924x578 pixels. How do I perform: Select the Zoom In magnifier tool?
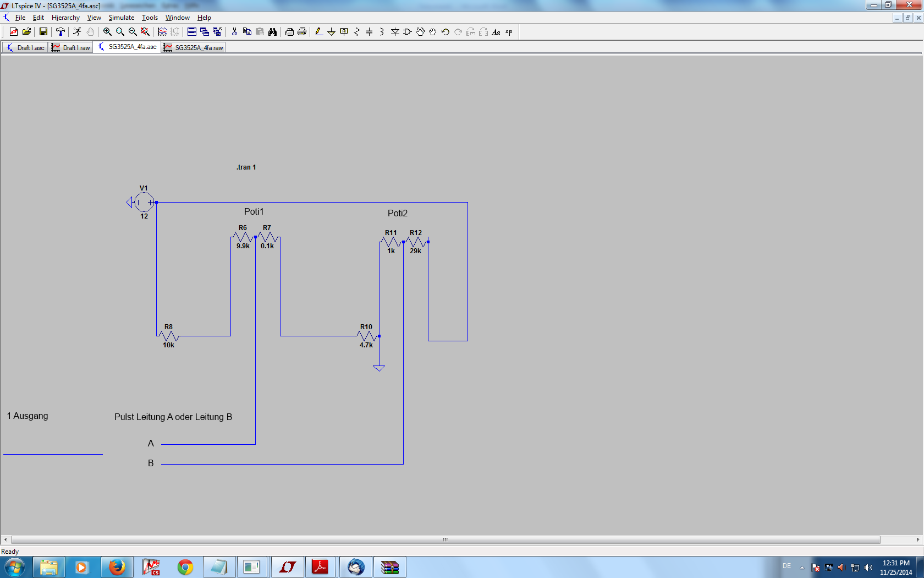(107, 32)
